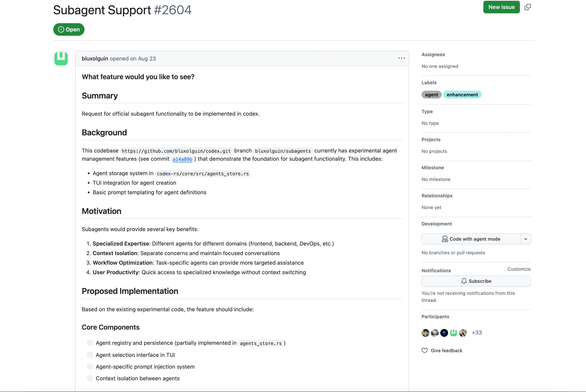Expand the Code with agent mode dropdown arrow
Image resolution: width=586 pixels, height=392 pixels.
[526, 239]
